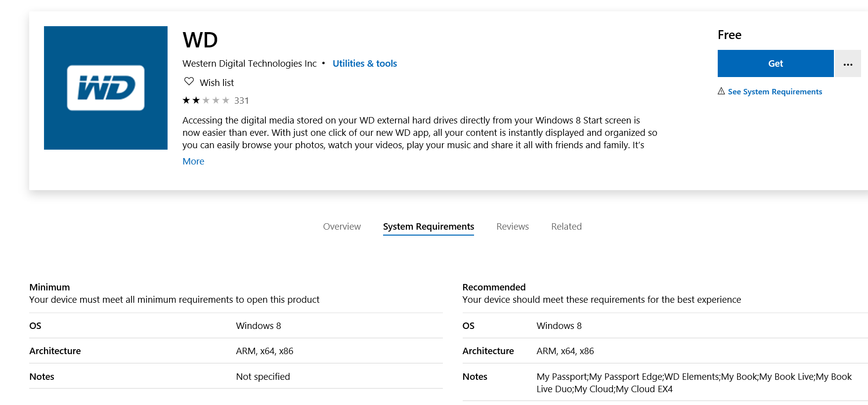Switch to the Reviews tab
The width and height of the screenshot is (868, 405).
coord(513,226)
